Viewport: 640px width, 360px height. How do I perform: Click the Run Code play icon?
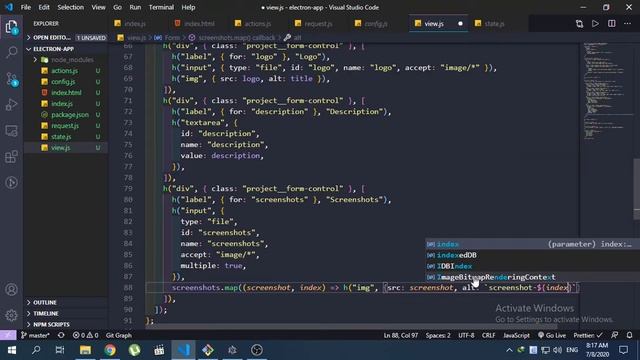pyautogui.click(x=596, y=24)
